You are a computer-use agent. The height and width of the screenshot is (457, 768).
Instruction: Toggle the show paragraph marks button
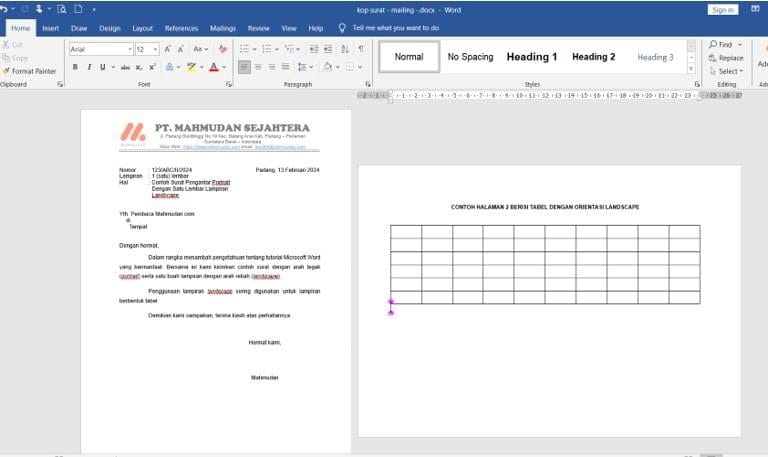[x=360, y=48]
